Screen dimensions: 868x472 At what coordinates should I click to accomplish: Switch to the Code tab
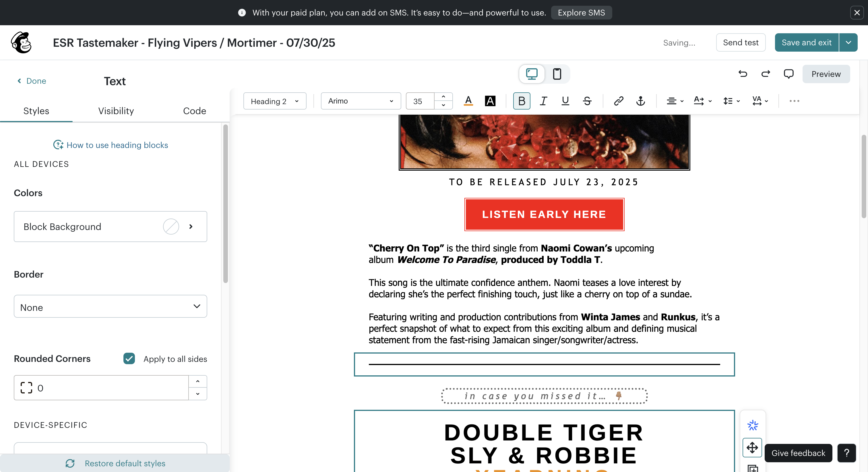pos(194,111)
